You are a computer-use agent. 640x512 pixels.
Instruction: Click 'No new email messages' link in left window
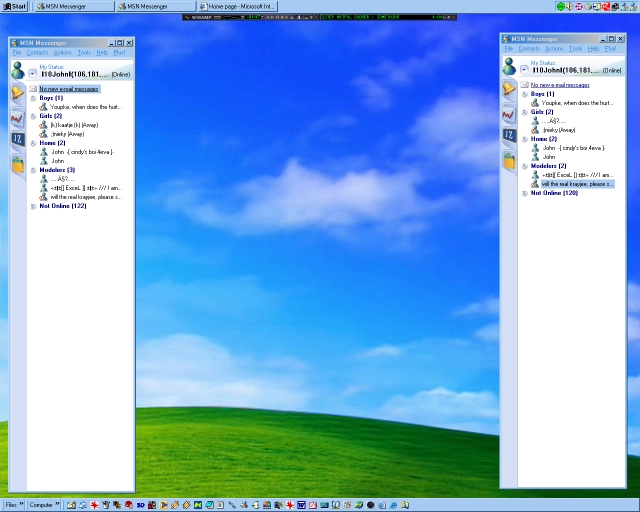point(70,89)
